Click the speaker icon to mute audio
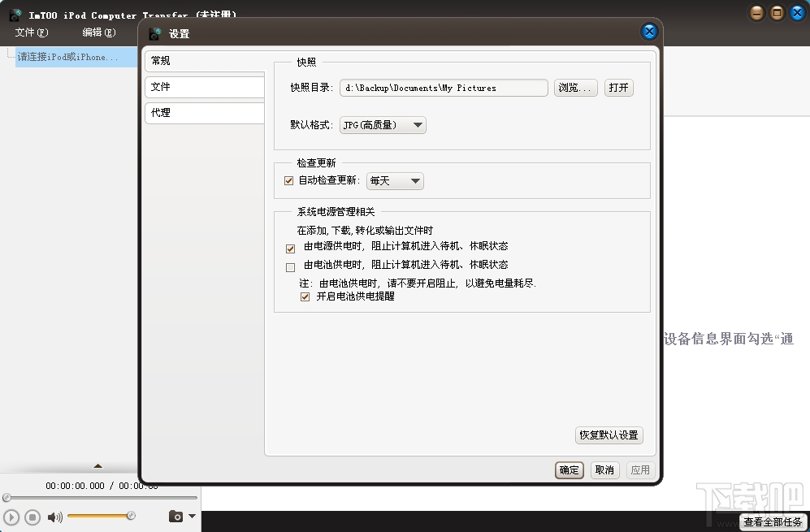The height and width of the screenshot is (532, 810). [54, 515]
